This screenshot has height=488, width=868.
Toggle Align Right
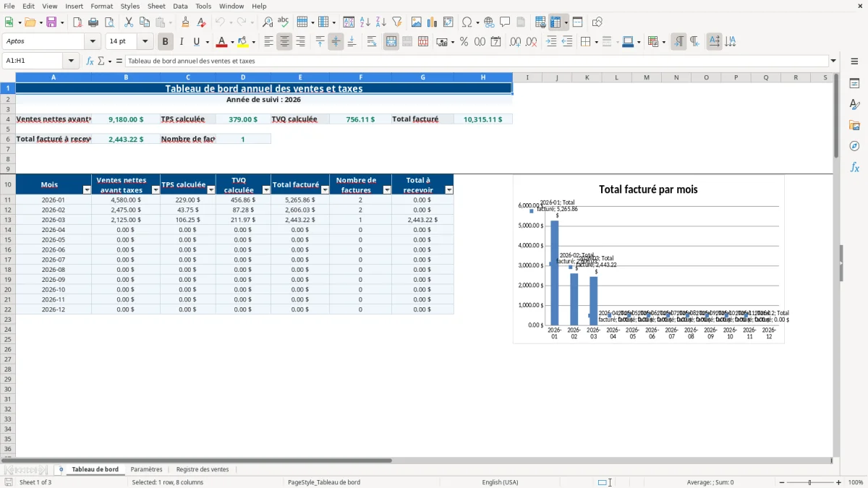(x=300, y=42)
